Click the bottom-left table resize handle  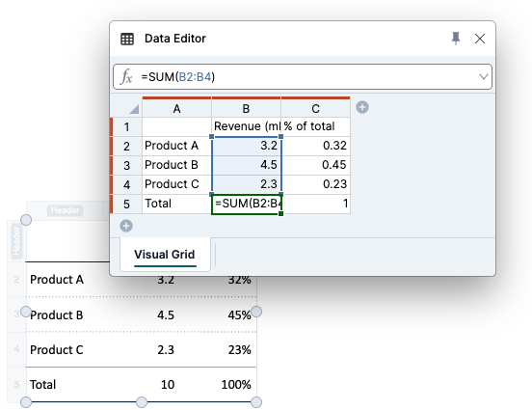point(26,402)
